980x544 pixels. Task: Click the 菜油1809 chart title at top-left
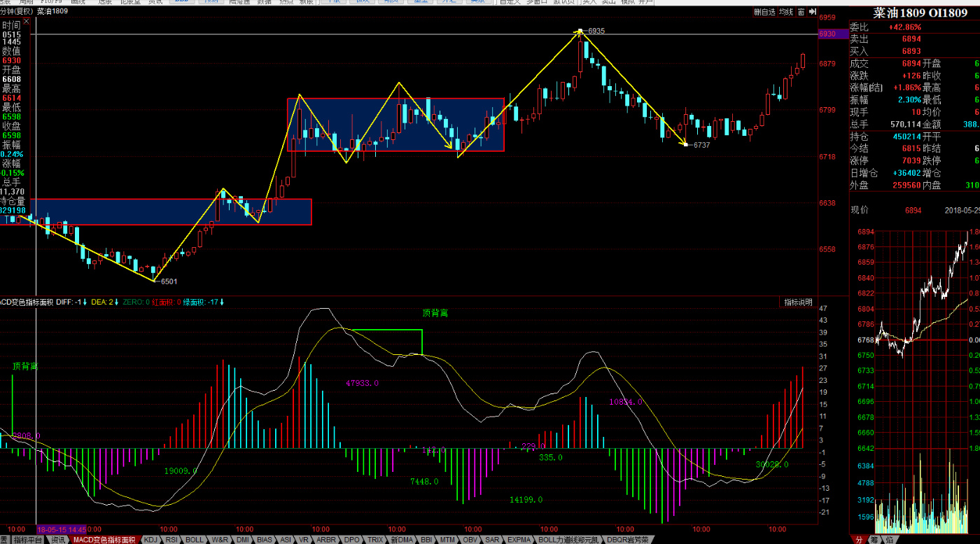52,12
